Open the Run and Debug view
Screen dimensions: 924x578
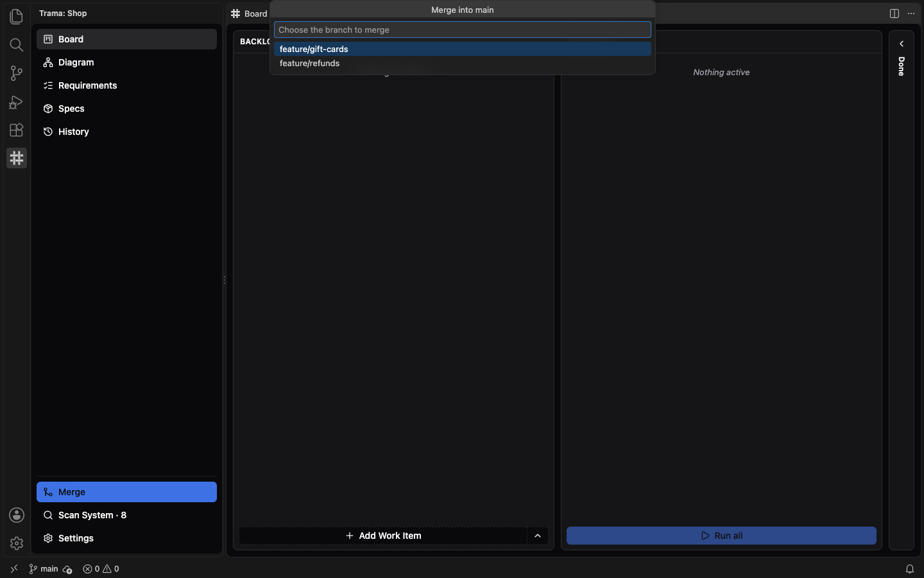[17, 101]
